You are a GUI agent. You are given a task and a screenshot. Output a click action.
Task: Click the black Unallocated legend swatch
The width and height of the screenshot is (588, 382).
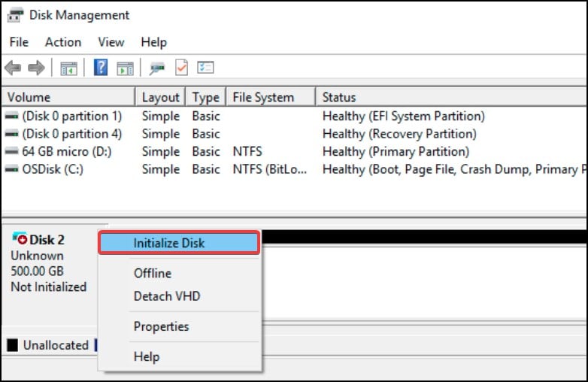click(x=12, y=345)
